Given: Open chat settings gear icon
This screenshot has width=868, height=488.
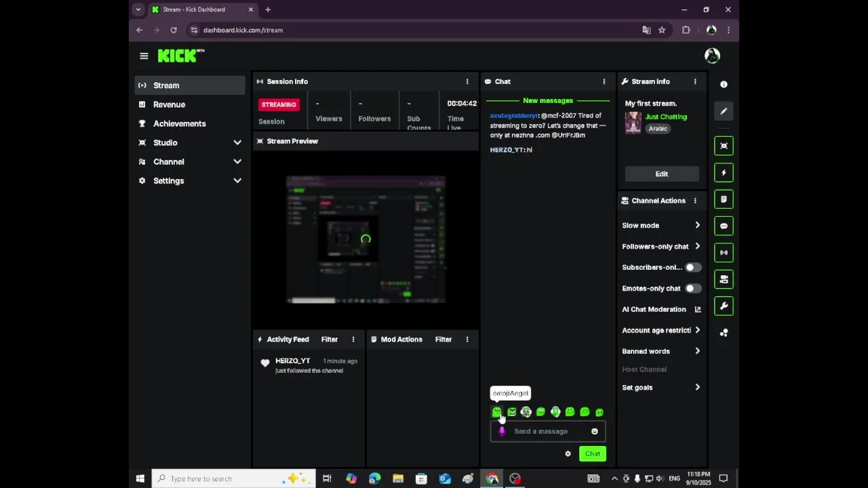Looking at the screenshot, I should click(x=568, y=454).
